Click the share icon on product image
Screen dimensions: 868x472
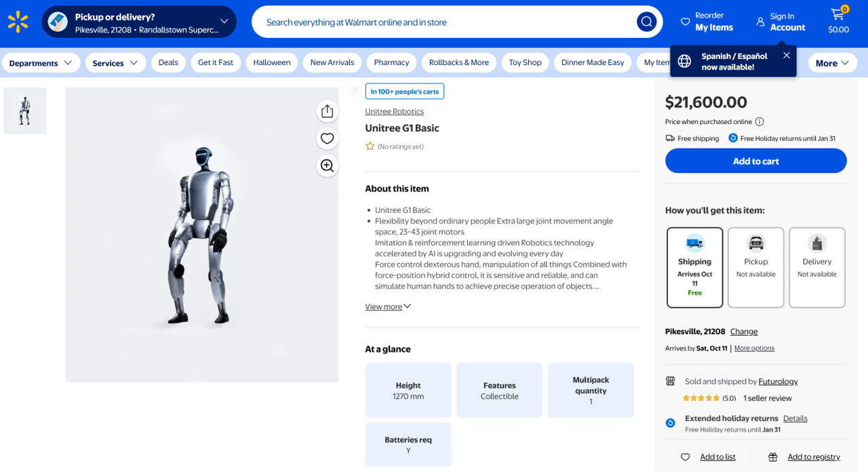[x=328, y=111]
